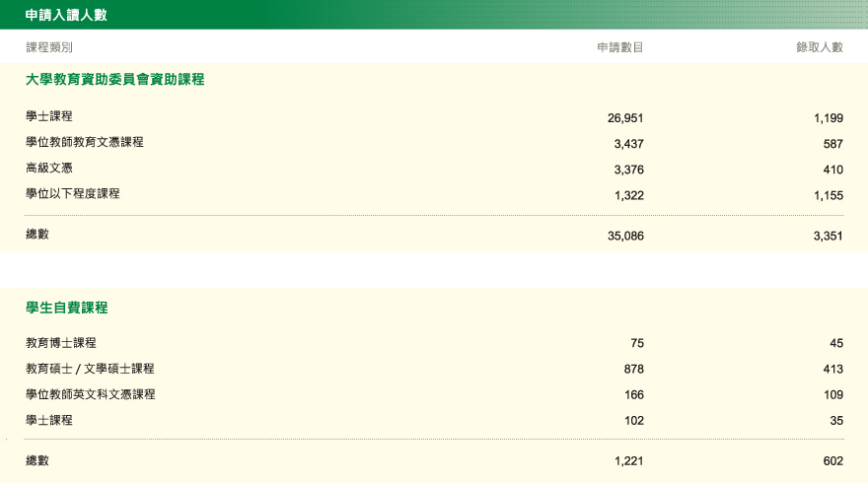Click the 教育博士課程 row label
868x483 pixels.
[x=61, y=343]
